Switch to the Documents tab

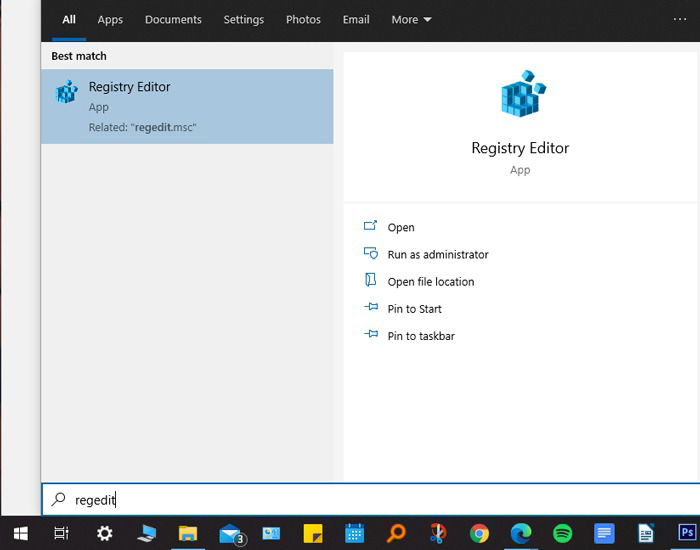(173, 20)
